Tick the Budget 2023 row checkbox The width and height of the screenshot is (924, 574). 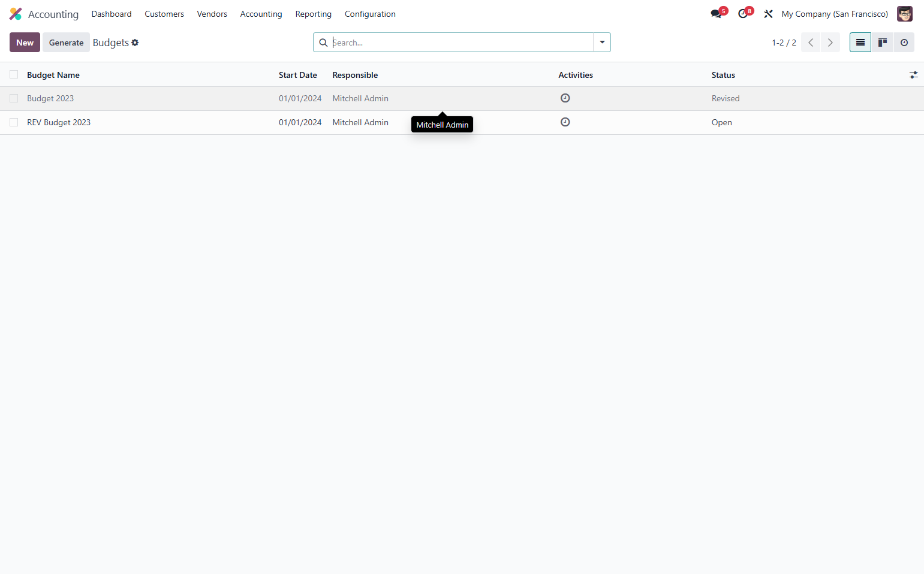[14, 98]
